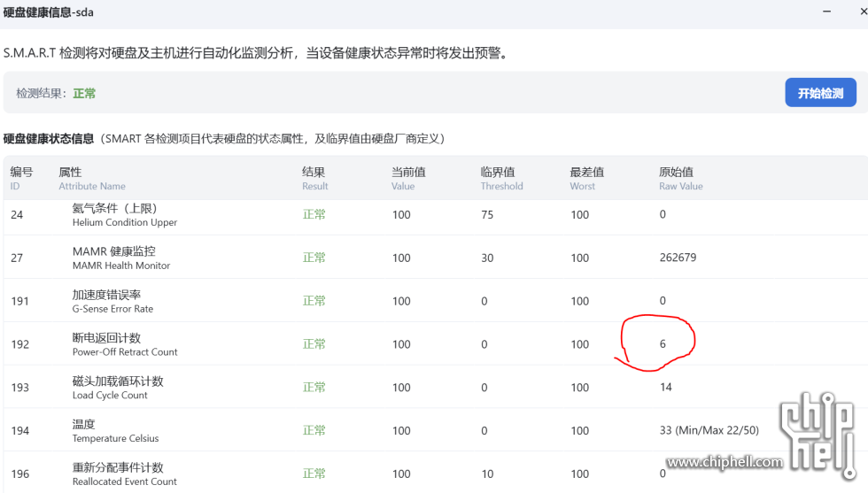Click raw value 33 (Min/Max 22/50)
868x493 pixels.
(x=709, y=430)
